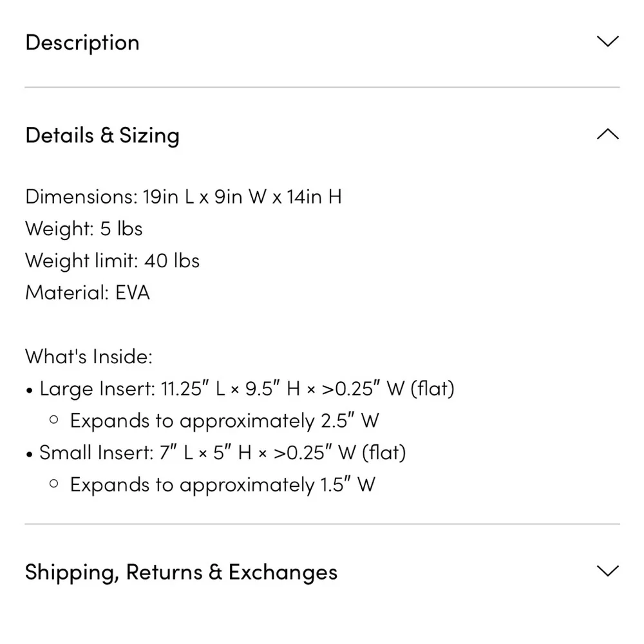Click the What's Inside label
Screen dimensions: 644x644
[x=89, y=356]
